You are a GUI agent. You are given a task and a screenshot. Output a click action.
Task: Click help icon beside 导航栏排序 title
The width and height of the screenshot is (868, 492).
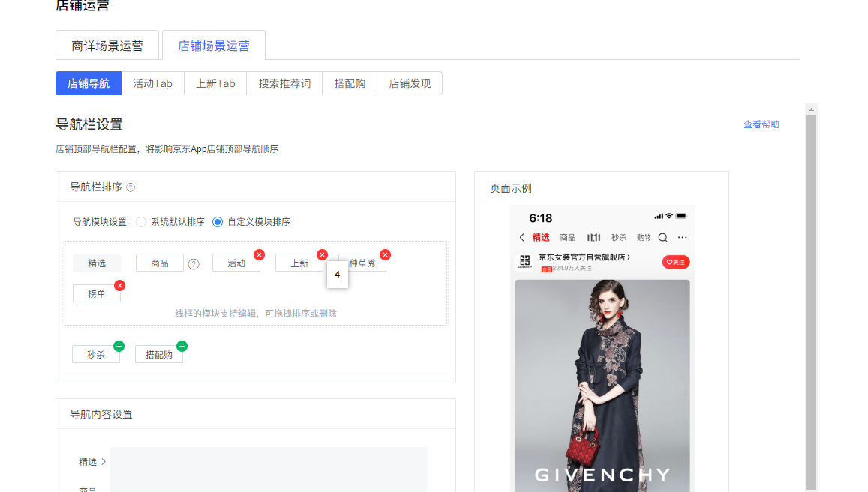pyautogui.click(x=131, y=187)
